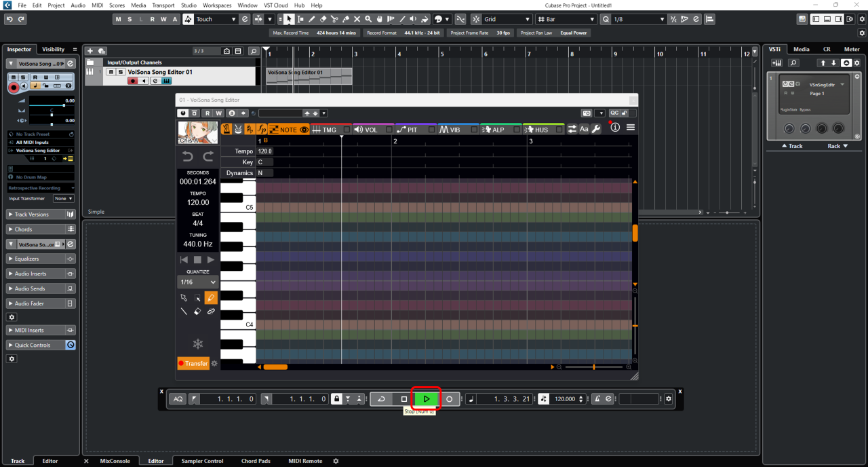The height and width of the screenshot is (467, 868).
Task: Open the Transport menu
Action: [x=163, y=5]
